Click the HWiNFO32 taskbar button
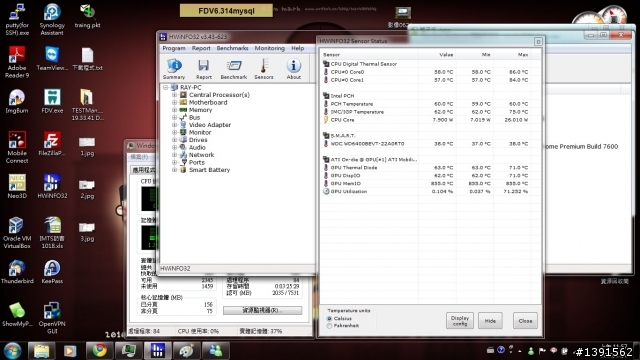Screen dimensions: 640x360 158,351
